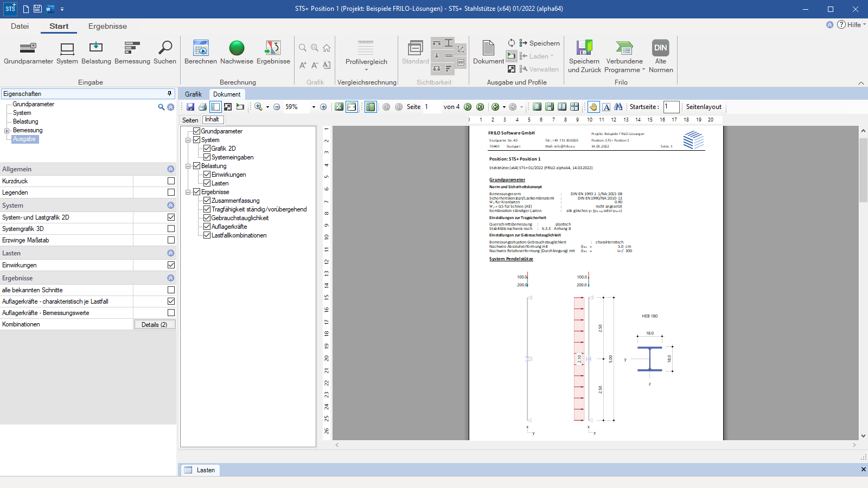This screenshot has height=488, width=868.
Task: Click the binoculars search icon
Action: point(618,107)
